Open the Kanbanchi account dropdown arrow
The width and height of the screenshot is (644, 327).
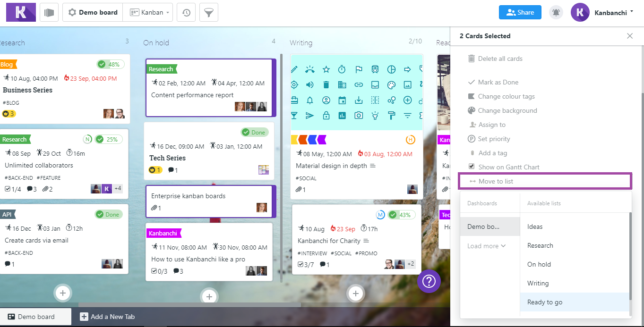coord(632,12)
